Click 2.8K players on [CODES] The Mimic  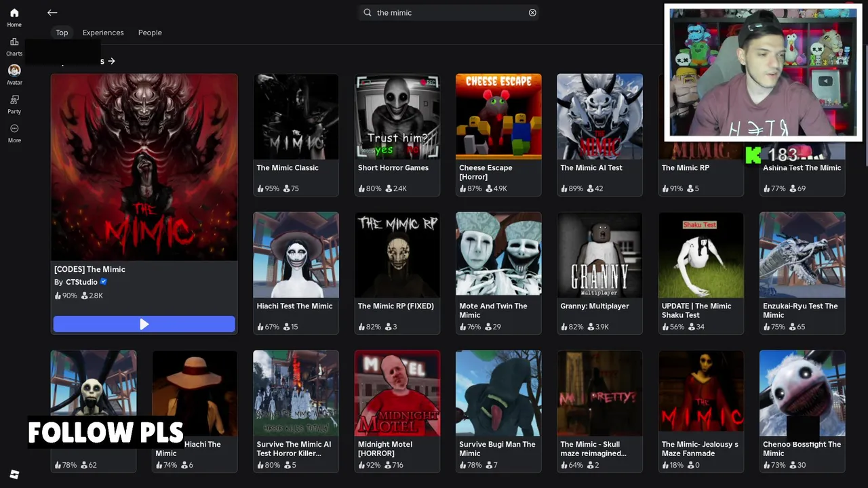[92, 296]
